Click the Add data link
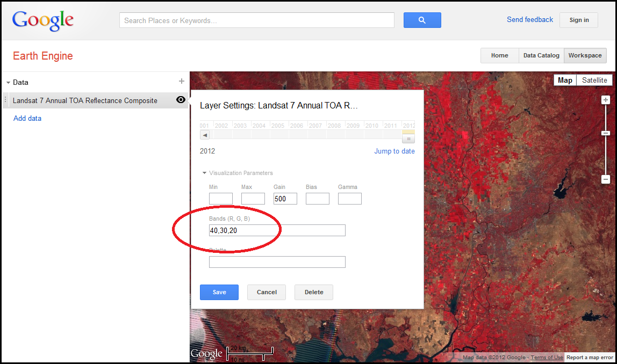Viewport: 617px width, 364px height. click(27, 118)
